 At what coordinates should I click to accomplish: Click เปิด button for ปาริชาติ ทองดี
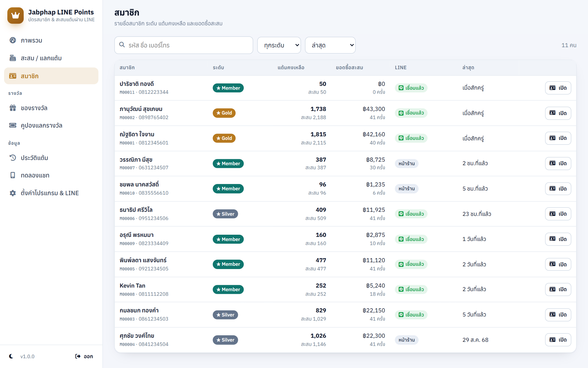click(x=558, y=88)
